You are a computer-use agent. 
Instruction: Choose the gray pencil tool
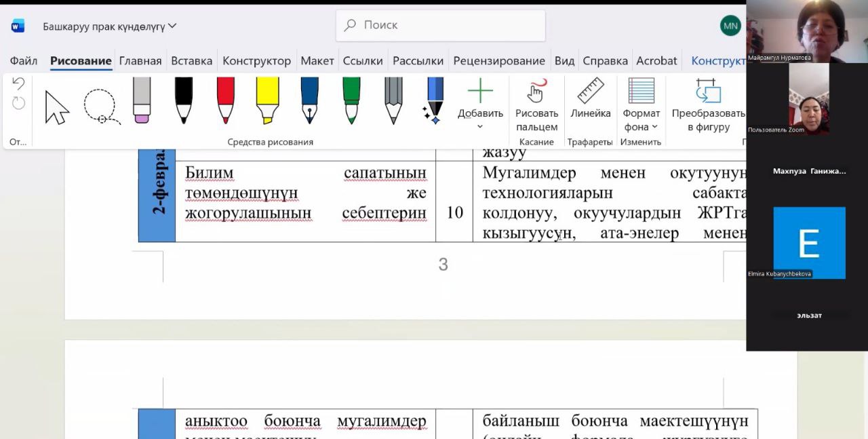(393, 100)
